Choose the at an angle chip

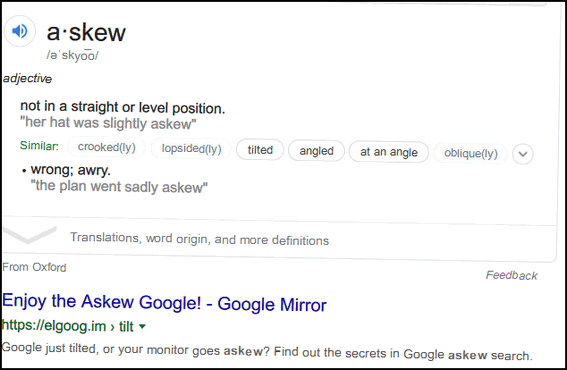(389, 152)
